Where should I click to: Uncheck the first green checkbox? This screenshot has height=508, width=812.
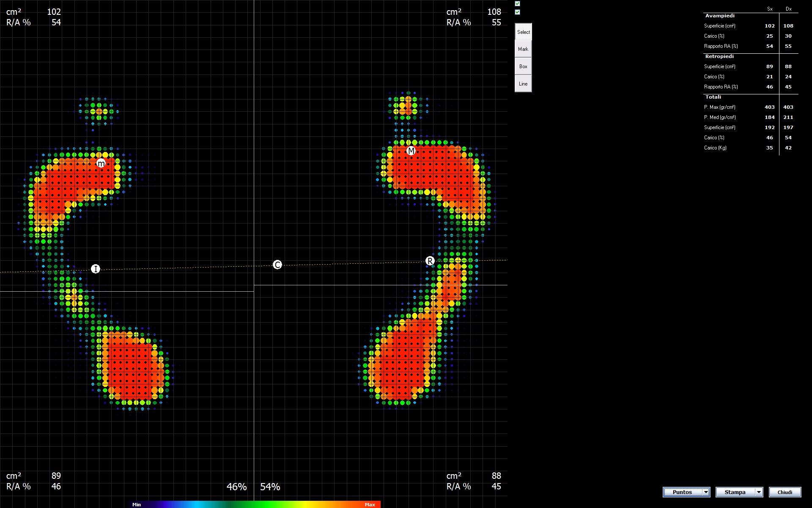[517, 3]
